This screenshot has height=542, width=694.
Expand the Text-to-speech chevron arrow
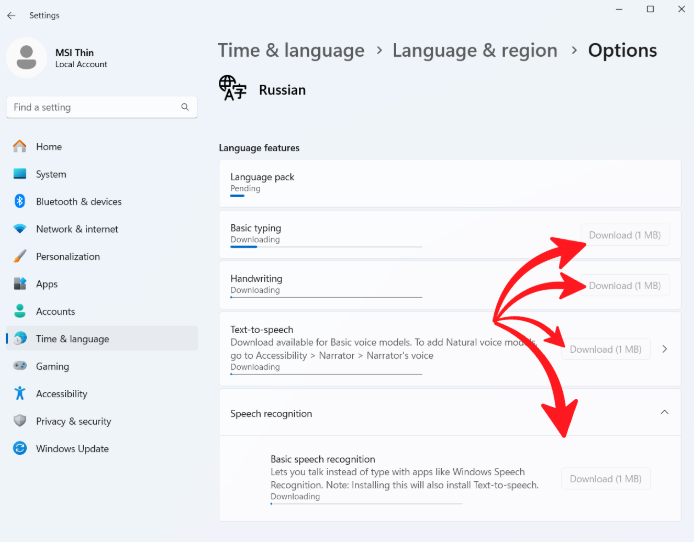point(665,349)
